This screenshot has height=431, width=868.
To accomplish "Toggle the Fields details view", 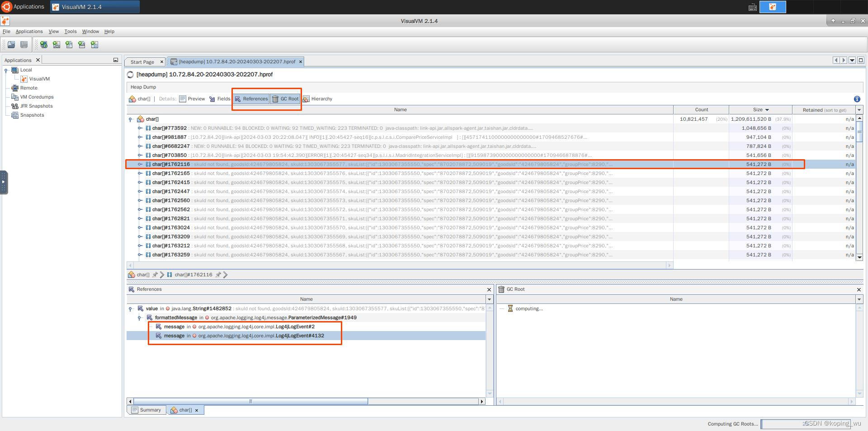I will [220, 99].
